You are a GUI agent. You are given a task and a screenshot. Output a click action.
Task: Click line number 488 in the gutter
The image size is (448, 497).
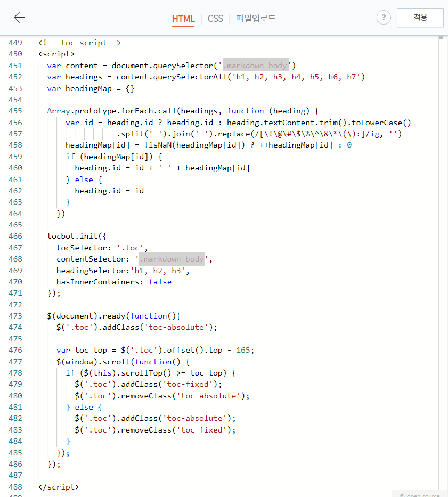tap(15, 487)
